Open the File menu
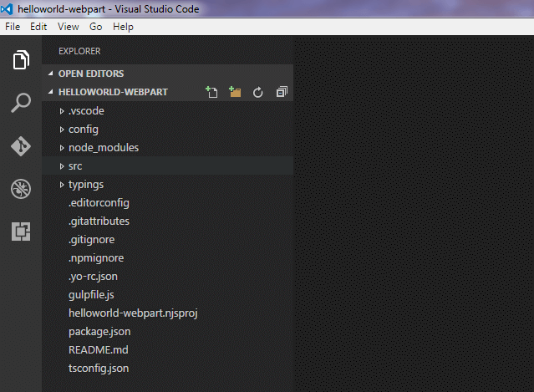Screen dimensions: 534x392 point(13,27)
